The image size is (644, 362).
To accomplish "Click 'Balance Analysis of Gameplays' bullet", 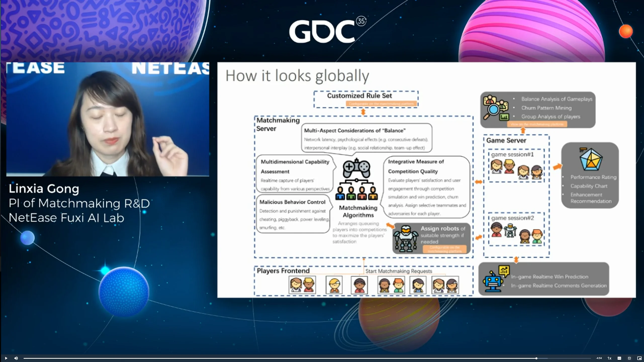I will 557,99.
